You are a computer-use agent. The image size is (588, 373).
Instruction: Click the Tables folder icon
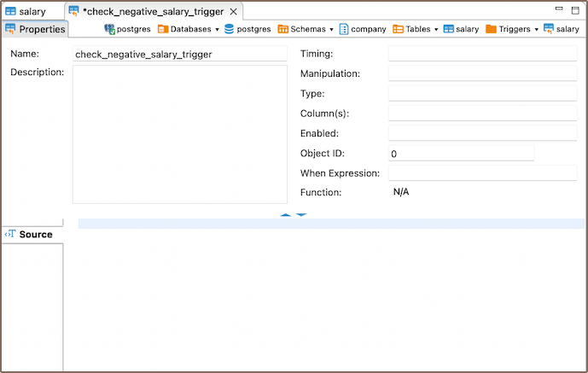(398, 29)
